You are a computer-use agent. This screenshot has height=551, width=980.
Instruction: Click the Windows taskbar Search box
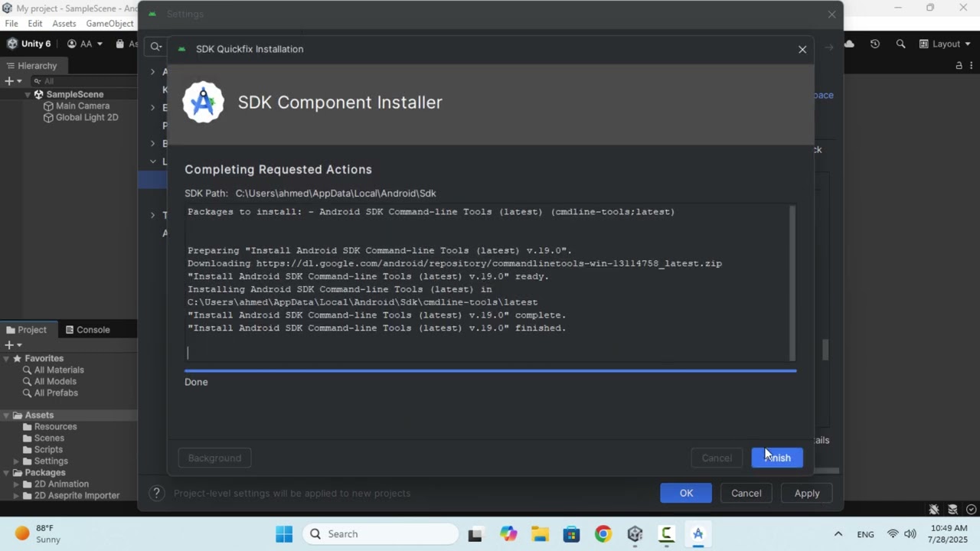(x=381, y=533)
